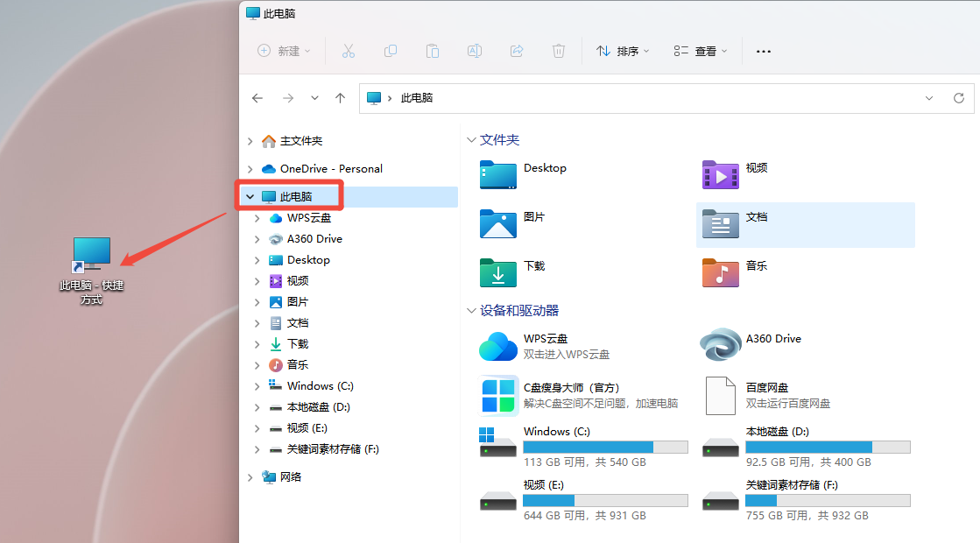Image resolution: width=980 pixels, height=543 pixels.
Task: Click the Paste clipboard toolbar icon
Action: coord(433,52)
